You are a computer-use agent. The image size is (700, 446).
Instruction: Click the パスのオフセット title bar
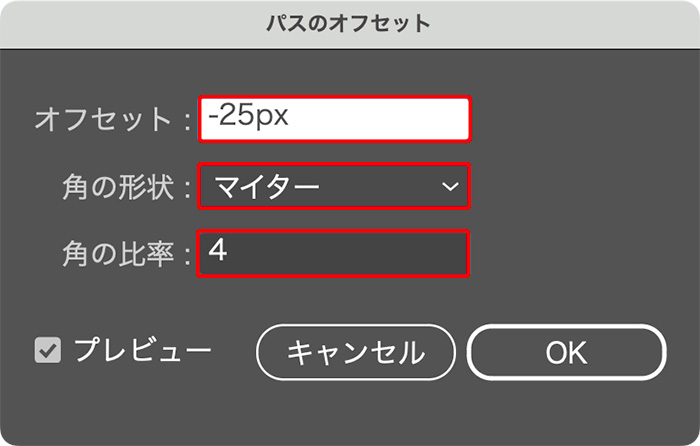pyautogui.click(x=350, y=24)
